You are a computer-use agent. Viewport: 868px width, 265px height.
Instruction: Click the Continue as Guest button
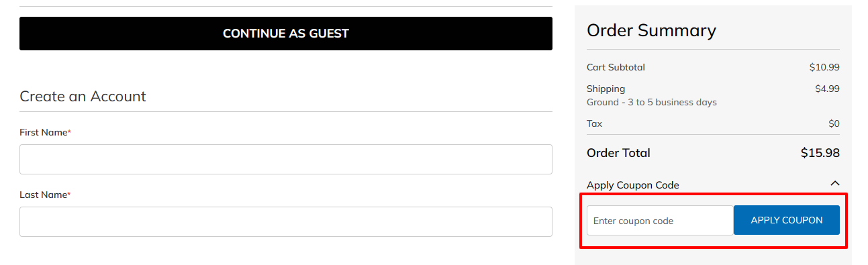[286, 34]
